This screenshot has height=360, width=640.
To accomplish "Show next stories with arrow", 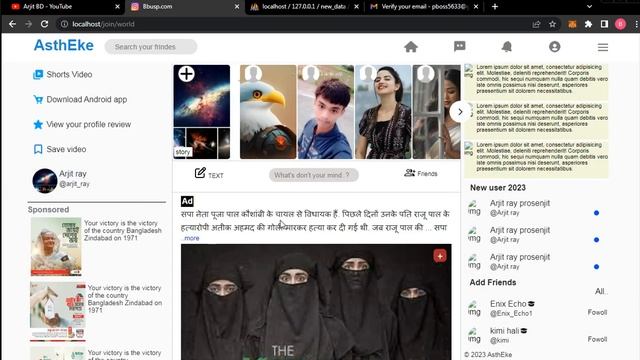I will (x=460, y=111).
